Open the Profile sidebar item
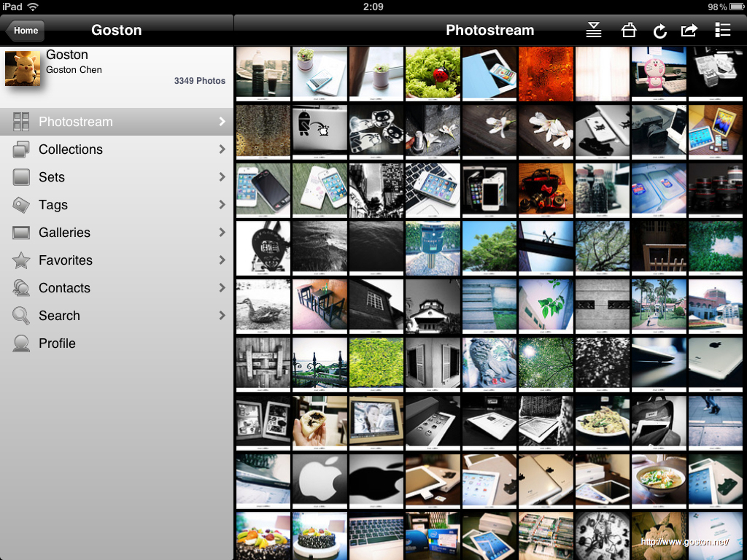747x560 pixels. click(57, 343)
